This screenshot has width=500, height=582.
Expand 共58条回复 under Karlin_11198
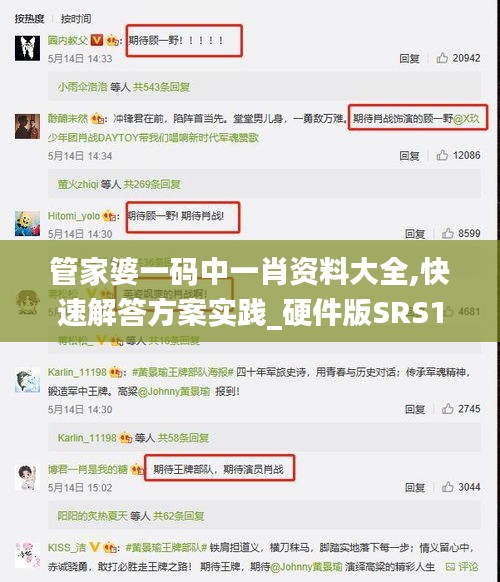pyautogui.click(x=183, y=438)
